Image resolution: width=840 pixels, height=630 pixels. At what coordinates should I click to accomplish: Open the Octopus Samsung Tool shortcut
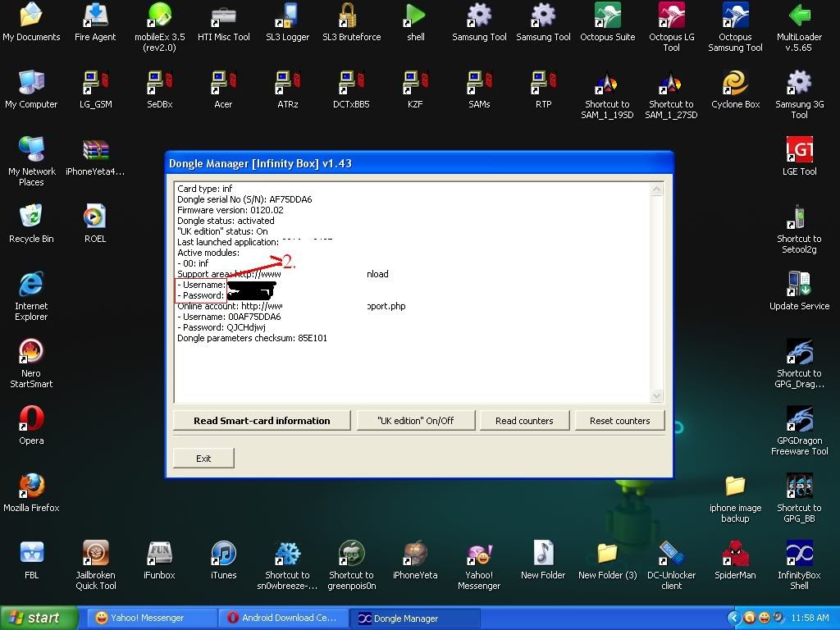[x=735, y=27]
